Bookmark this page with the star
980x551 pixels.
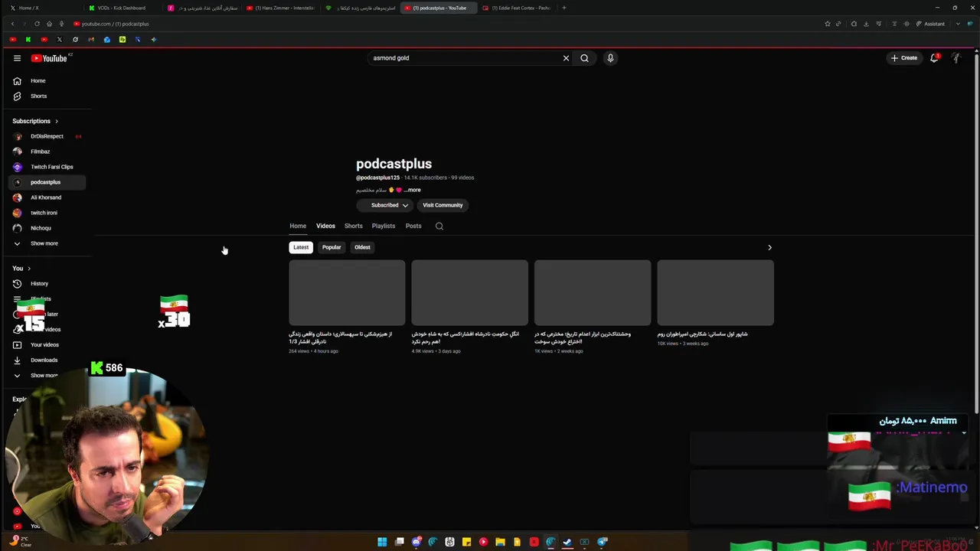[x=827, y=24]
